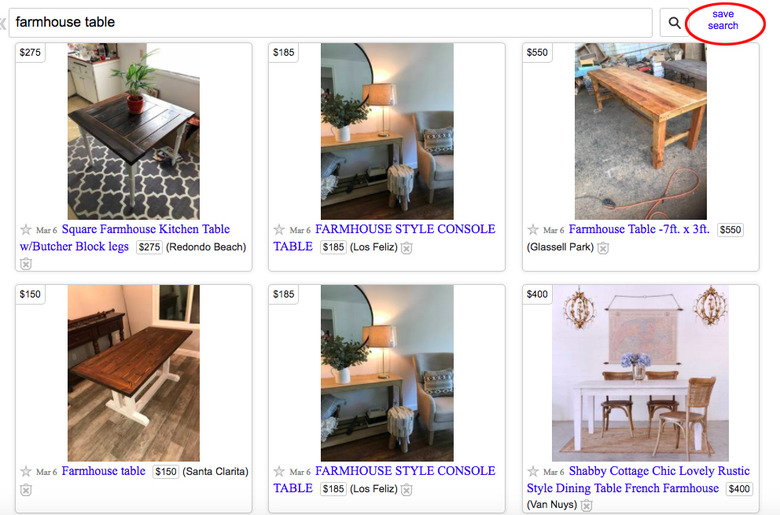Screen dimensions: 780x515
Task: Hide the Glassell Park farmhouse table posting
Action: [x=603, y=247]
